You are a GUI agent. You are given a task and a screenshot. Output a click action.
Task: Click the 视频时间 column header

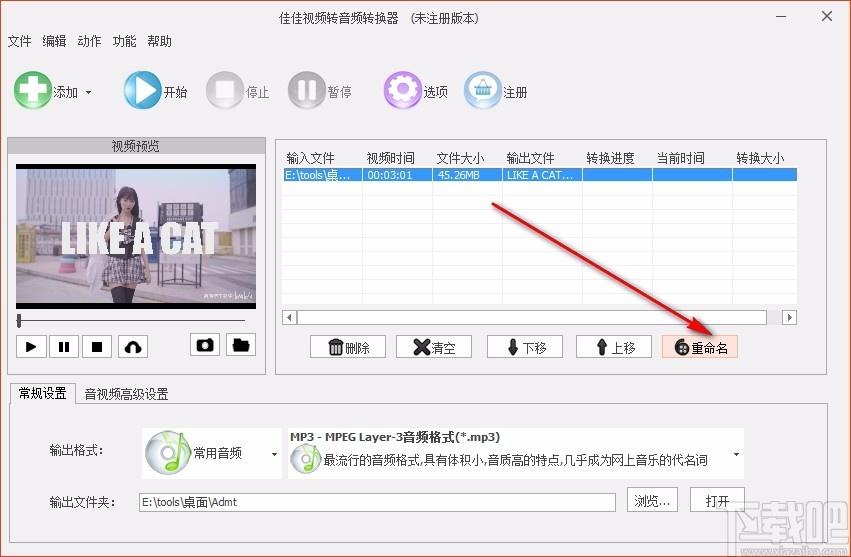(391, 158)
